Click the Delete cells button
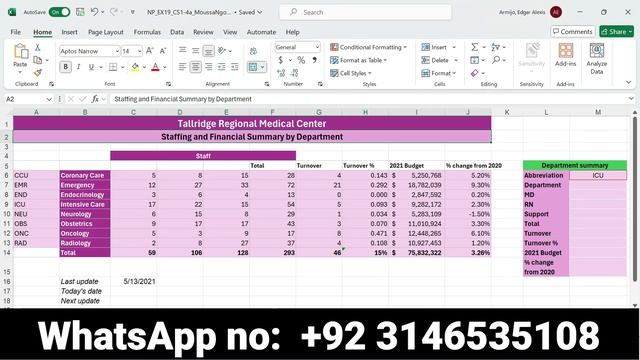 (x=435, y=60)
